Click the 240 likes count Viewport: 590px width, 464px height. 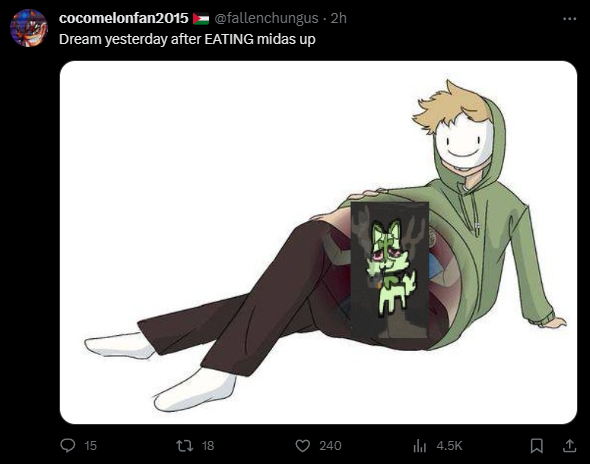tap(330, 446)
